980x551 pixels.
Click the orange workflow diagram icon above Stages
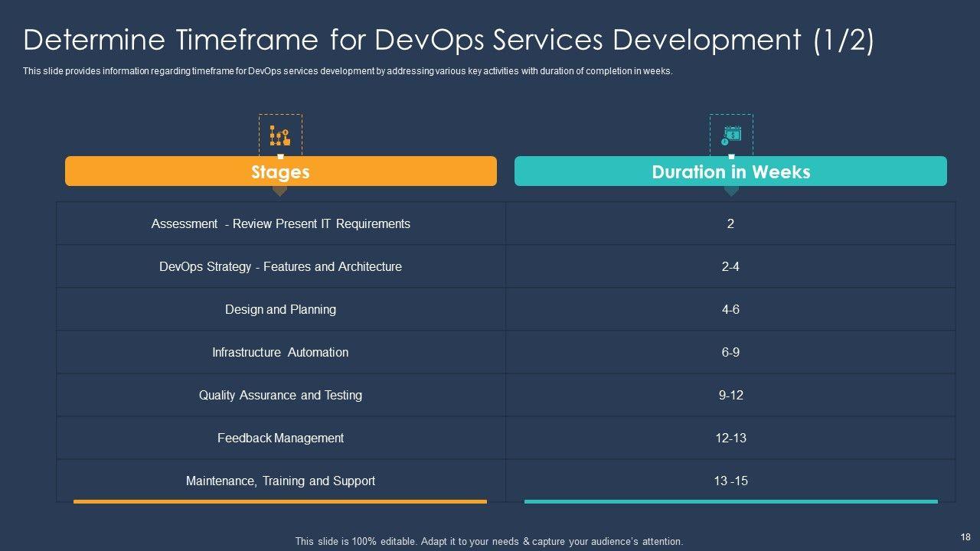(279, 136)
